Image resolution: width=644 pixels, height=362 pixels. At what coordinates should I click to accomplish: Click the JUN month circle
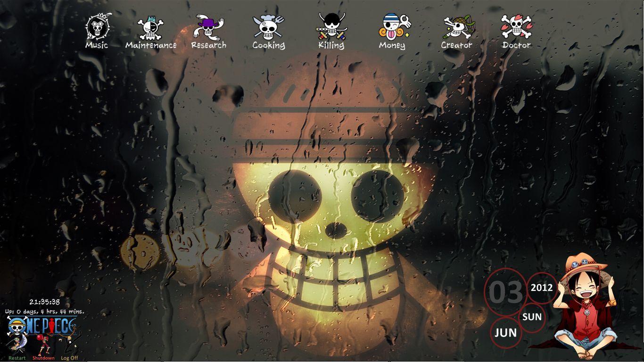[x=505, y=332]
